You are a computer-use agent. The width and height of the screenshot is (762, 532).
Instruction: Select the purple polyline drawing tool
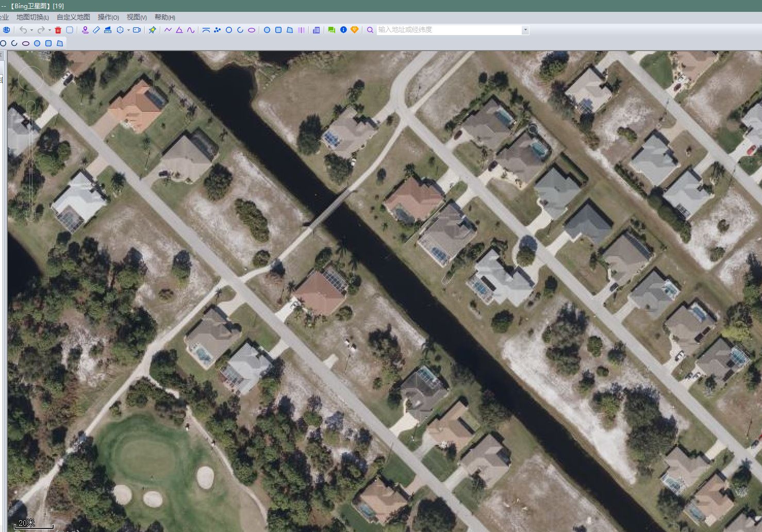tap(168, 30)
